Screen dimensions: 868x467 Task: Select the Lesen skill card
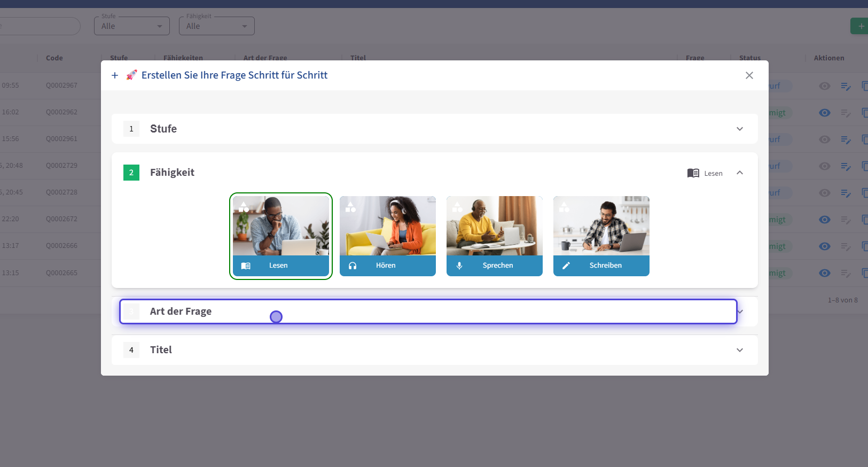coord(280,236)
